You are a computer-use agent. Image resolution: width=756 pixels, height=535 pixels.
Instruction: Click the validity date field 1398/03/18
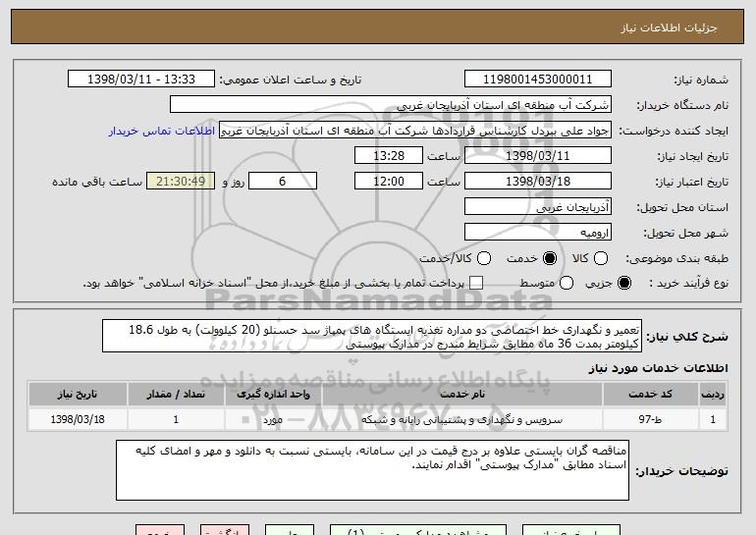538,182
